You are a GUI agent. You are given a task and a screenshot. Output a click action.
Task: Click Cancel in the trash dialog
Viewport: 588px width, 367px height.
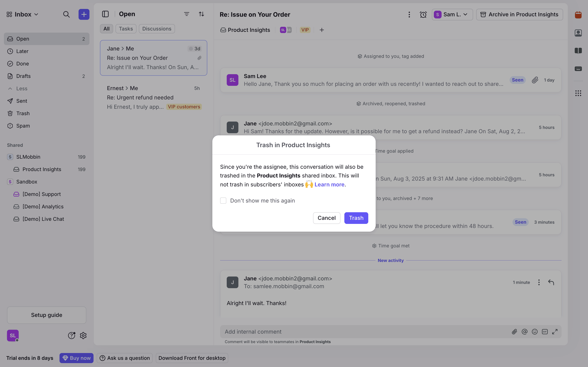pyautogui.click(x=326, y=218)
